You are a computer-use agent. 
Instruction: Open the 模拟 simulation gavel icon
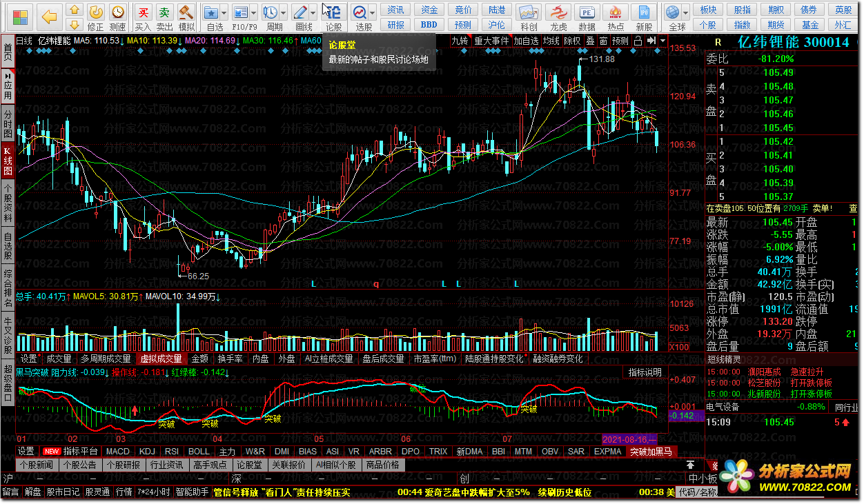point(186,18)
